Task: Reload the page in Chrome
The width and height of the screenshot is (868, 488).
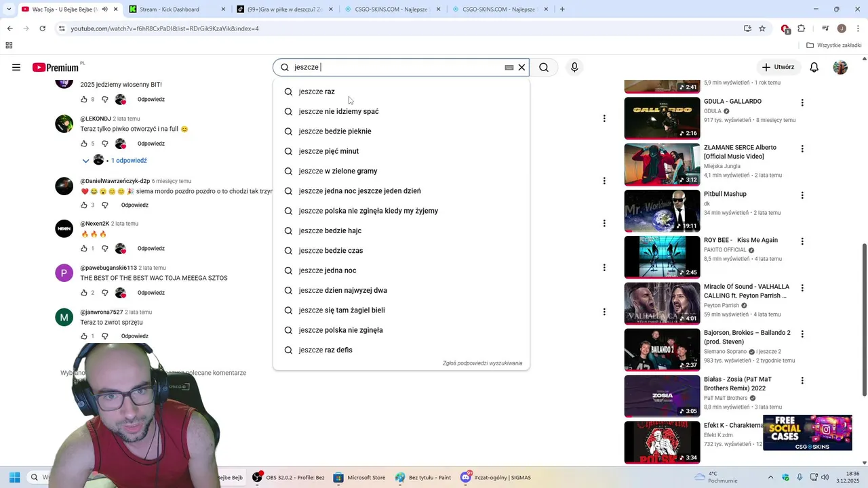Action: (x=43, y=28)
